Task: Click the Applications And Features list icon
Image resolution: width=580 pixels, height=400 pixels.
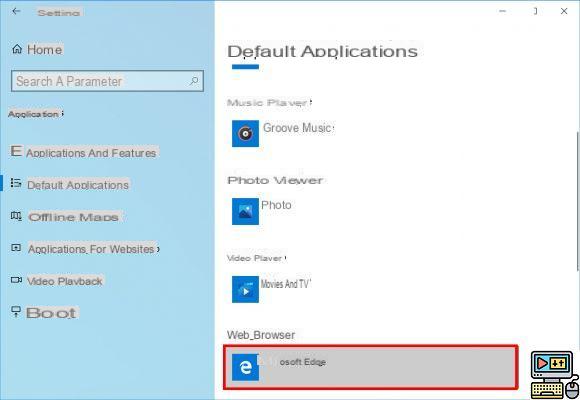Action: (16, 151)
